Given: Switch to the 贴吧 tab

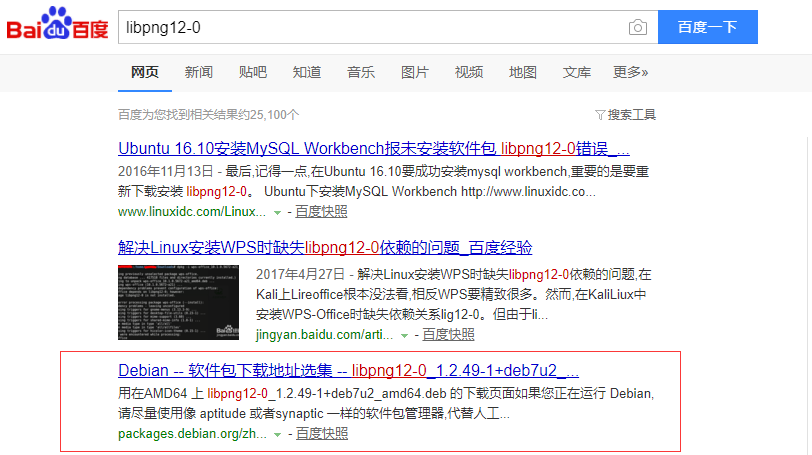Looking at the screenshot, I should (253, 72).
